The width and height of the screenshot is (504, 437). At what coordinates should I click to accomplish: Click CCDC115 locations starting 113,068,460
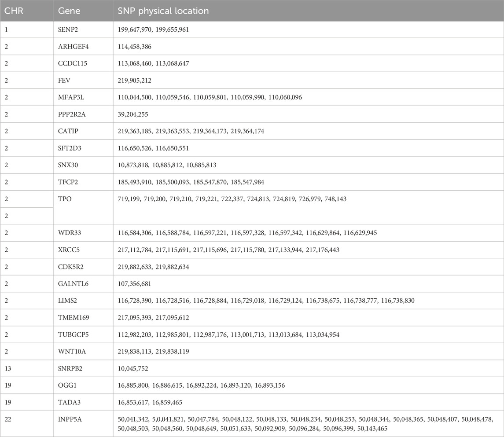coord(153,63)
